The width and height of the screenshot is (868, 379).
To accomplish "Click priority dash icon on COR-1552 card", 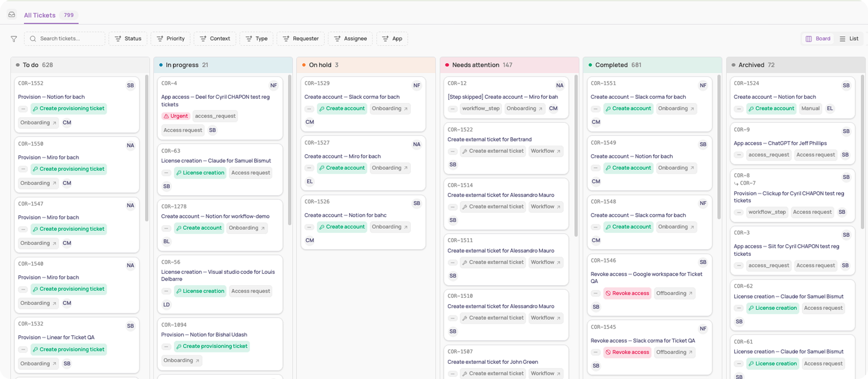I will pos(23,109).
